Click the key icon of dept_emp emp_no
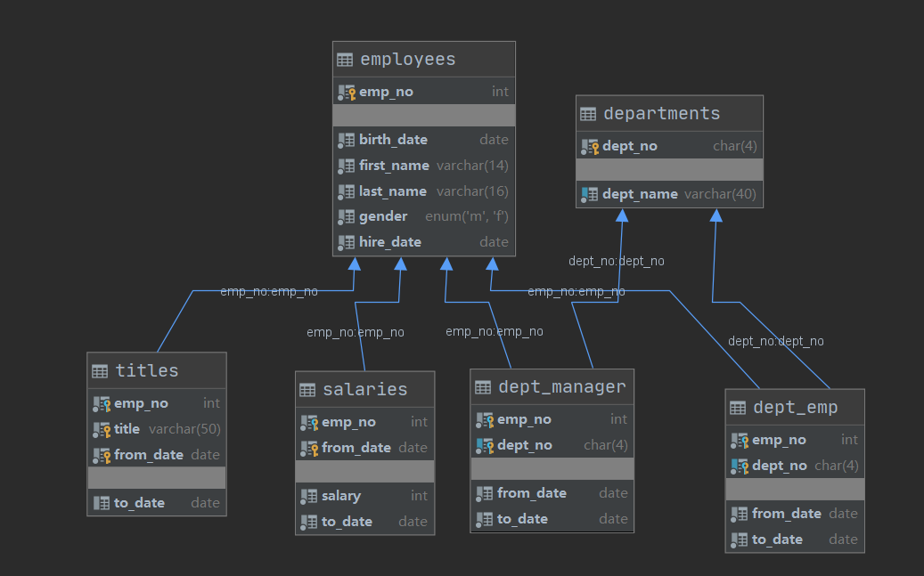Screen dimensions: 924x576 [740, 440]
